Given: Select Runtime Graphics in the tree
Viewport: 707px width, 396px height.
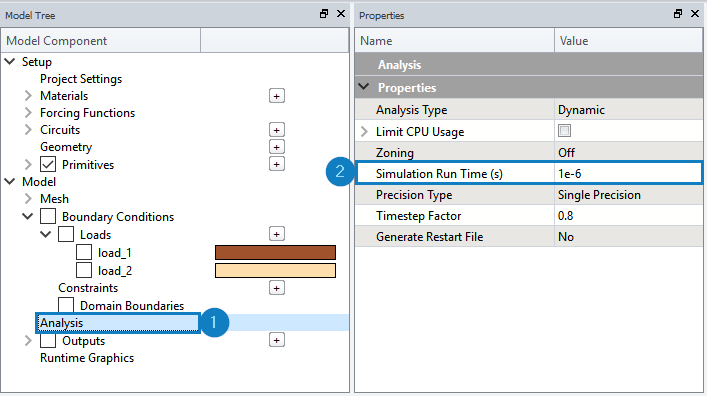Looking at the screenshot, I should (x=87, y=358).
